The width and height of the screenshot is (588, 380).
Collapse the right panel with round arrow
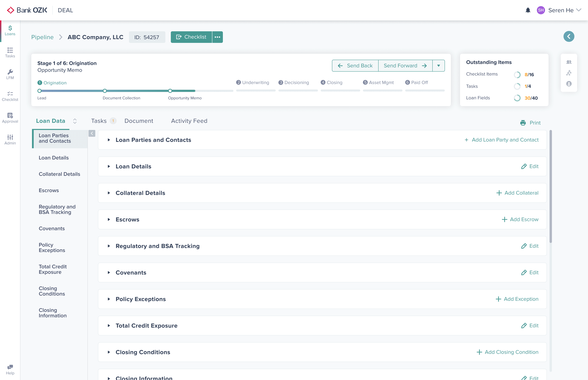pos(568,37)
